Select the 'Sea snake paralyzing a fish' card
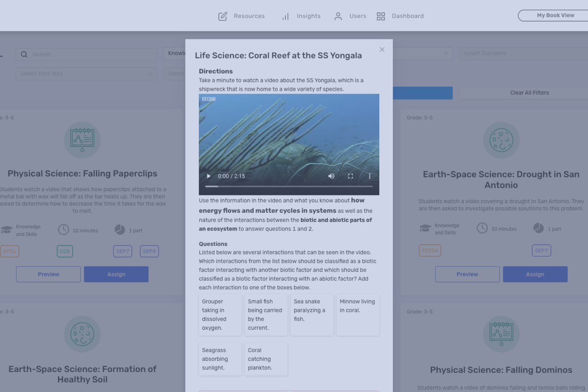The image size is (588, 392). click(312, 315)
